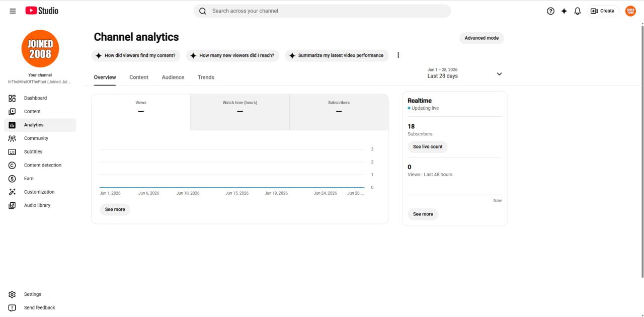The height and width of the screenshot is (317, 644).
Task: Click the large JOINED 2008 channel avatar
Action: tap(40, 49)
